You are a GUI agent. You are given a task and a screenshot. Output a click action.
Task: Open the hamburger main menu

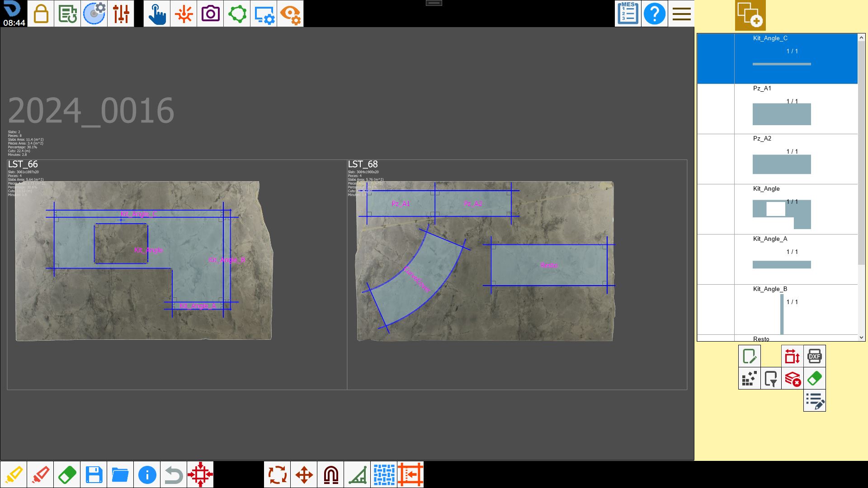click(681, 14)
